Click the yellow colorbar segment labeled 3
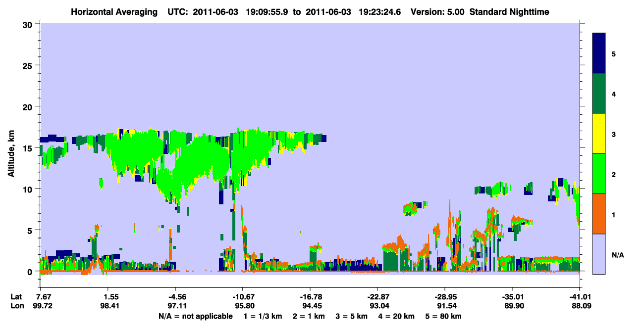Viewport: 644px width, 330px height. 599,134
